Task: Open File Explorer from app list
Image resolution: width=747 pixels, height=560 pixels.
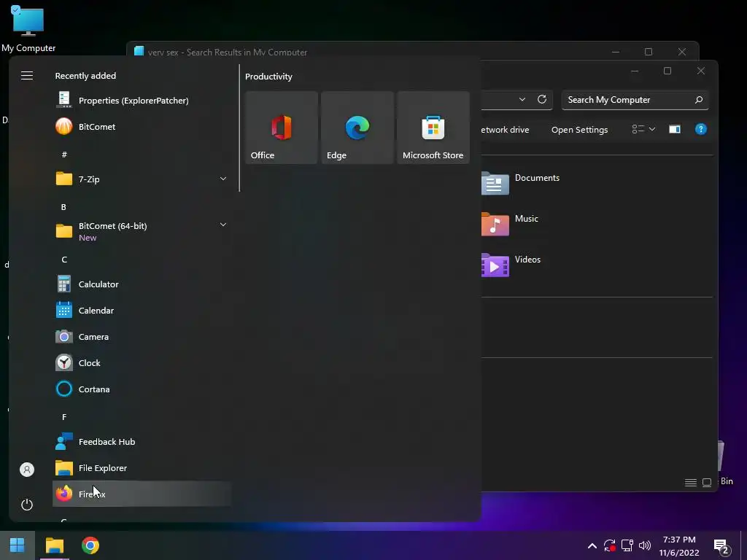Action: coord(142,468)
